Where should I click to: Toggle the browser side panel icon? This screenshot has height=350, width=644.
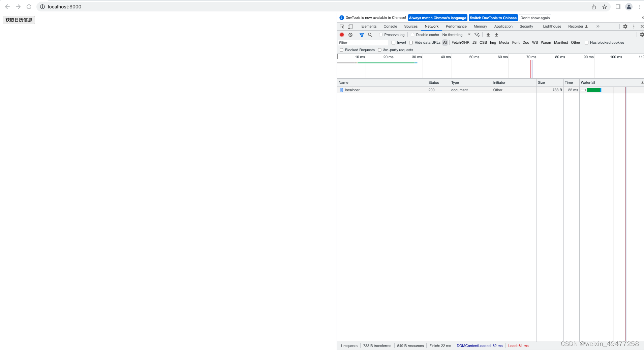(x=618, y=7)
